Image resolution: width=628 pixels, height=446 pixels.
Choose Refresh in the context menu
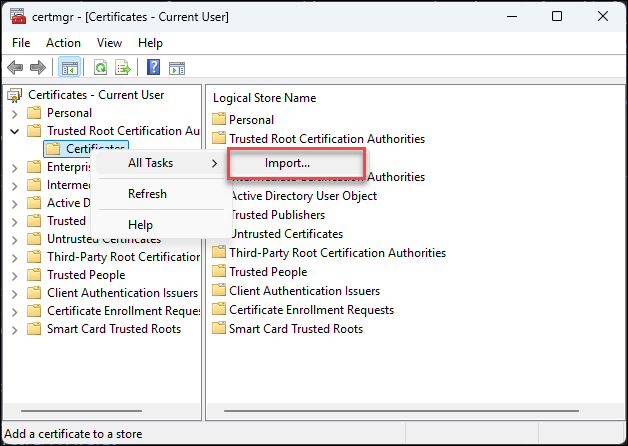click(147, 194)
